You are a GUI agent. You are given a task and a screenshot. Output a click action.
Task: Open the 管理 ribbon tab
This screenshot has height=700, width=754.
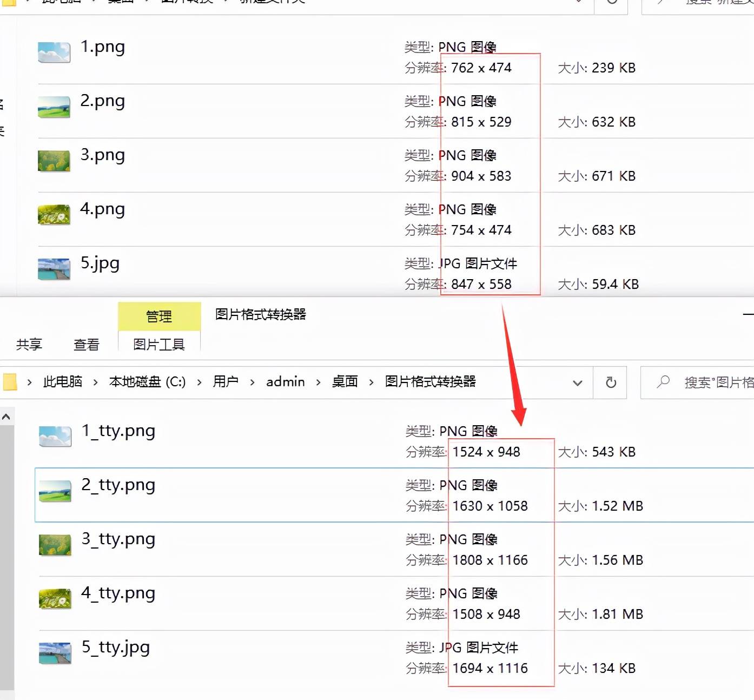click(159, 316)
